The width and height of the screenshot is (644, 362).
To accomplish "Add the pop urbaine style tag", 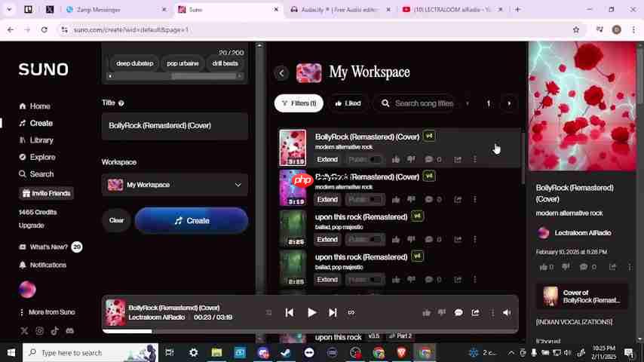I will pos(182,63).
